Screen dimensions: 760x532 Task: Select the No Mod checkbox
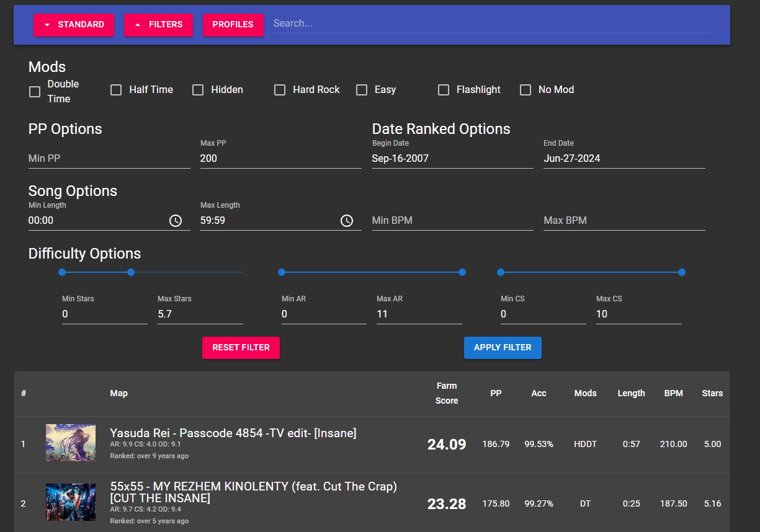tap(525, 90)
